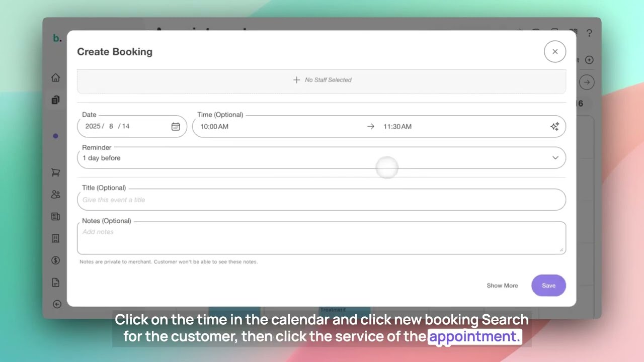Screen dimensions: 644x362
Task: Open the shopping cart icon in the sidebar
Action: point(56,172)
